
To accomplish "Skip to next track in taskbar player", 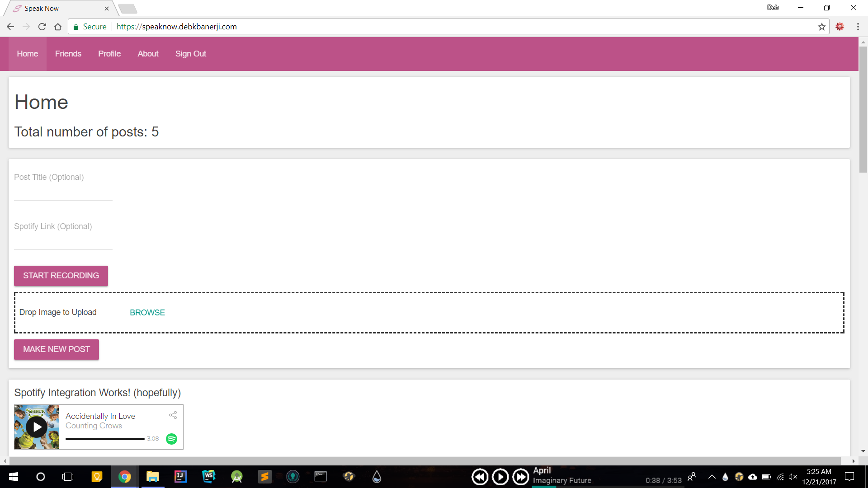I will coord(520,477).
